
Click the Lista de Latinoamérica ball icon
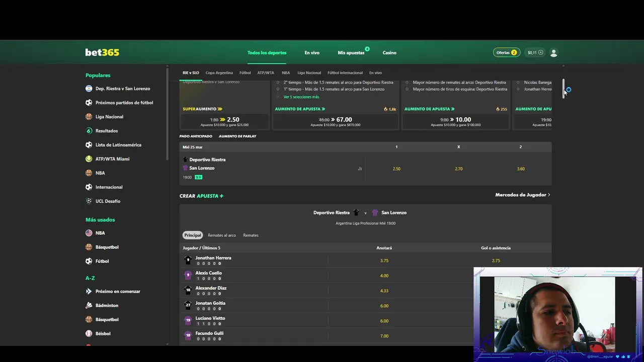(89, 145)
